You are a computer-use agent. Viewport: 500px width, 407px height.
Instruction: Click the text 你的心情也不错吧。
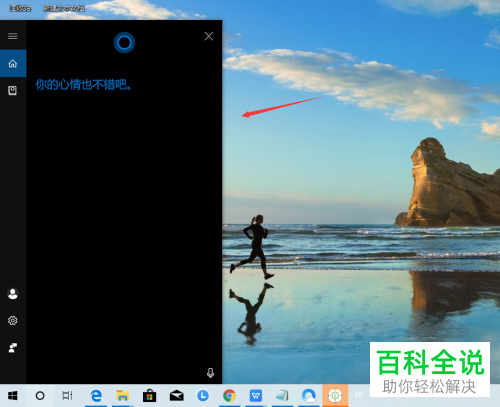[x=83, y=85]
